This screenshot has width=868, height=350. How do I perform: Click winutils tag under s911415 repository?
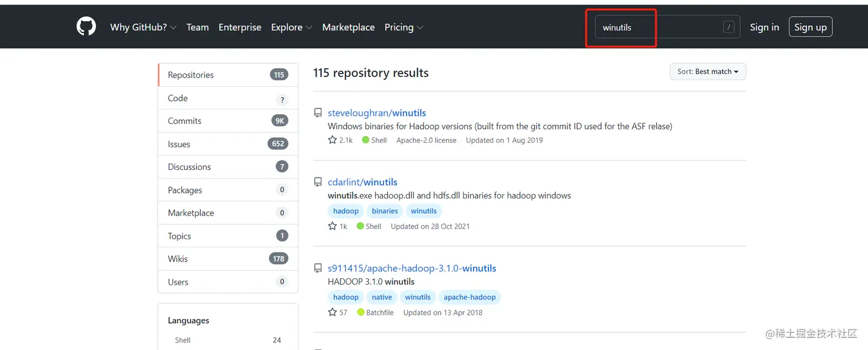tap(418, 297)
